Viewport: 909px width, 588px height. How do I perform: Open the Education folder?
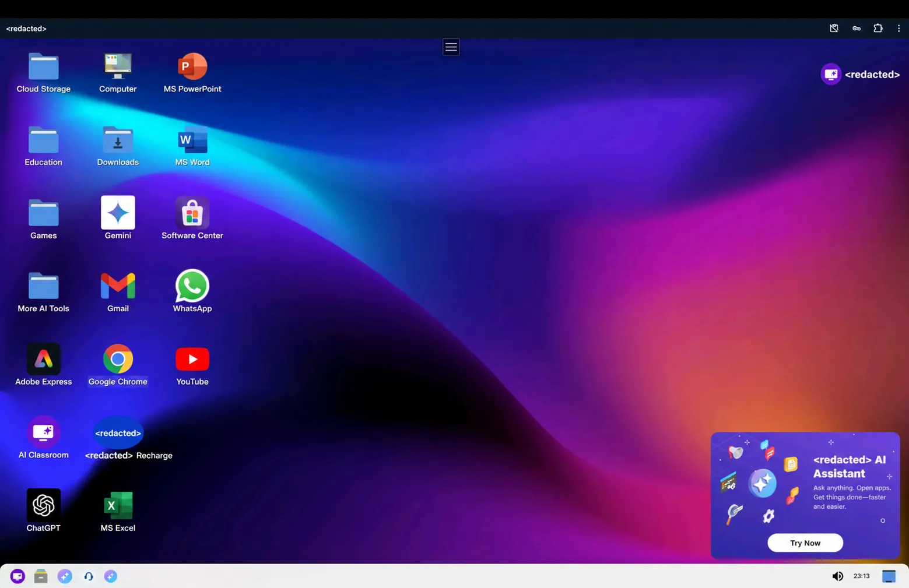tap(43, 146)
